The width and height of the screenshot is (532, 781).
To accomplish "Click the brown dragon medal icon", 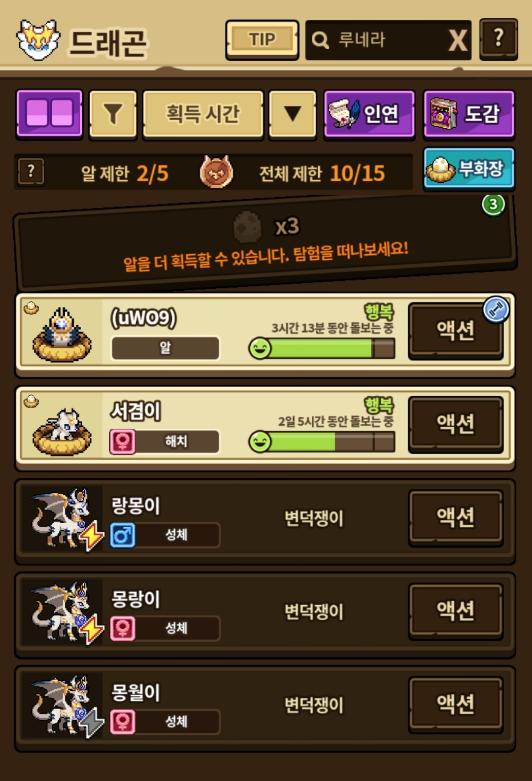I will point(216,171).
